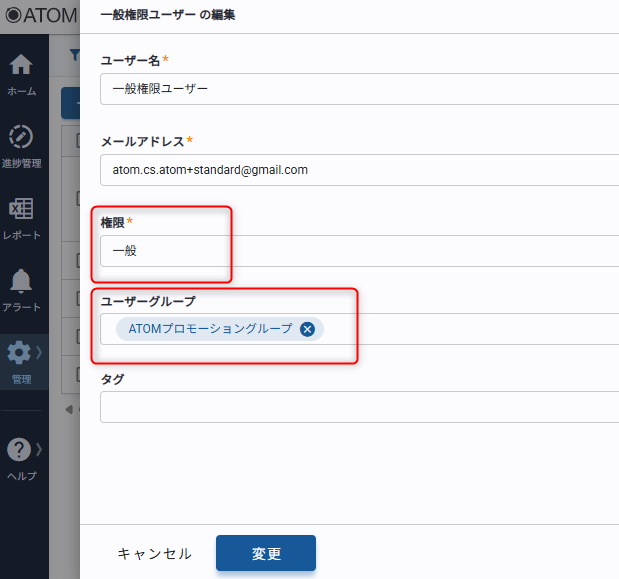Image resolution: width=619 pixels, height=579 pixels.
Task: Remove the ATOMプロモーショングループ chip with its x icon
Action: (x=308, y=329)
